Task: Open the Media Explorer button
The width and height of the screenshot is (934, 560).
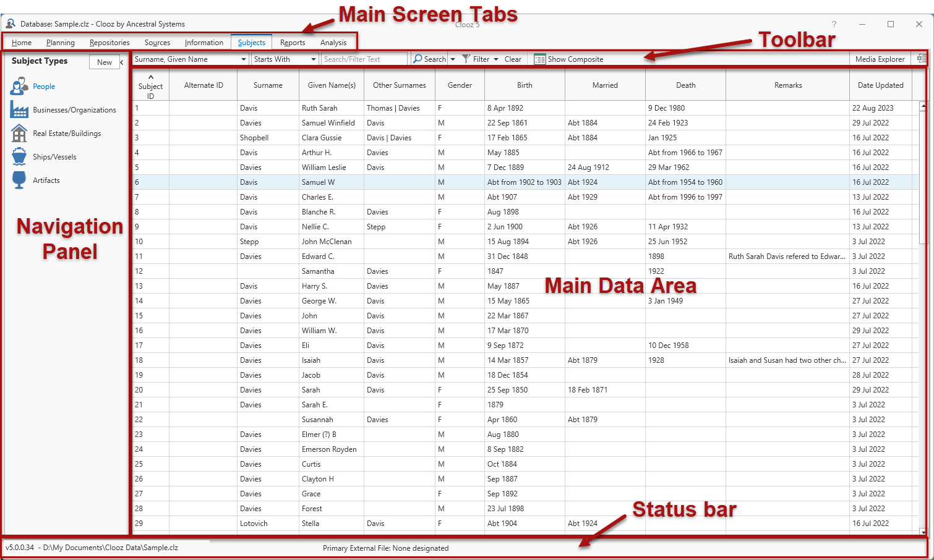Action: (x=880, y=59)
